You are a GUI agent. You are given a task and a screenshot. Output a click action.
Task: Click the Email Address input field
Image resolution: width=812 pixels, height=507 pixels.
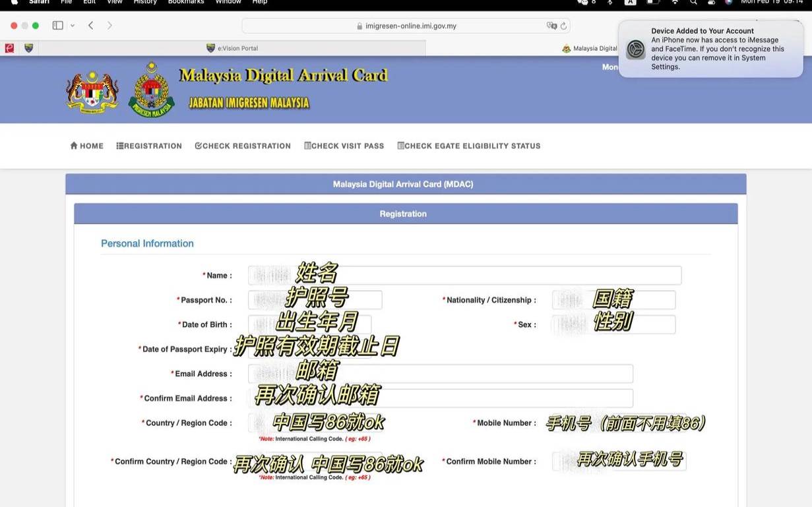click(440, 374)
